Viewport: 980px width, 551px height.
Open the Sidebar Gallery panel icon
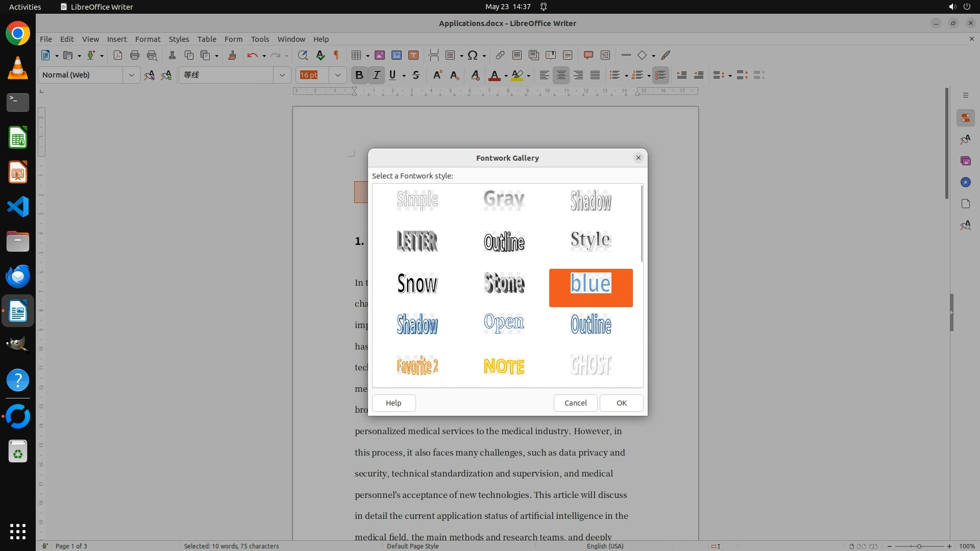click(x=965, y=161)
